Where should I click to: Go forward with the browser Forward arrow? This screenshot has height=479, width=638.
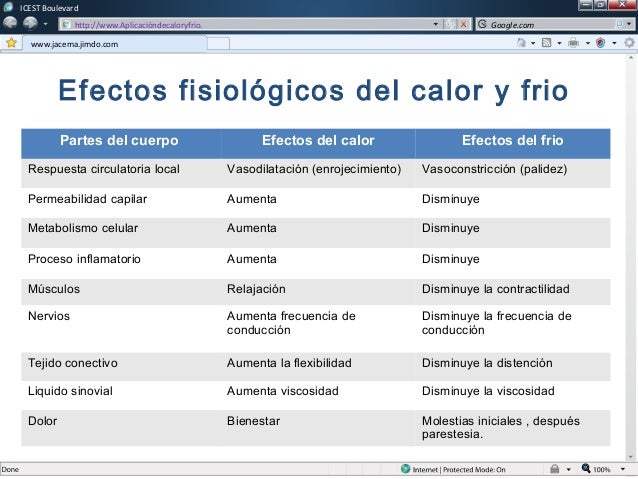tap(30, 23)
